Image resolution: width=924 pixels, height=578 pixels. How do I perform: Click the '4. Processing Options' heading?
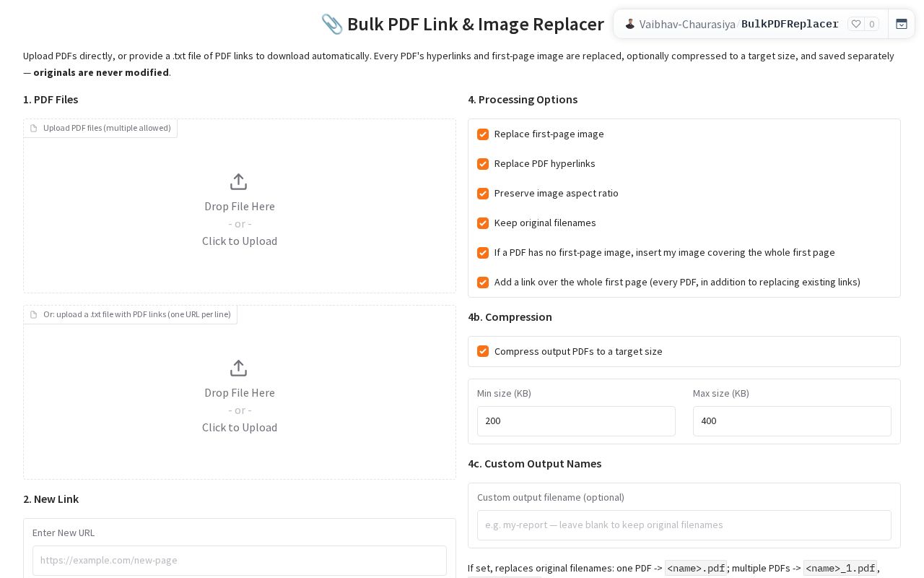(523, 99)
